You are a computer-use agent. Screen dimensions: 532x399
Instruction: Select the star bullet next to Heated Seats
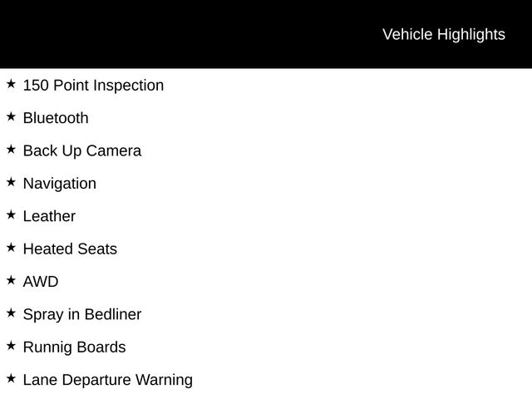(x=11, y=248)
